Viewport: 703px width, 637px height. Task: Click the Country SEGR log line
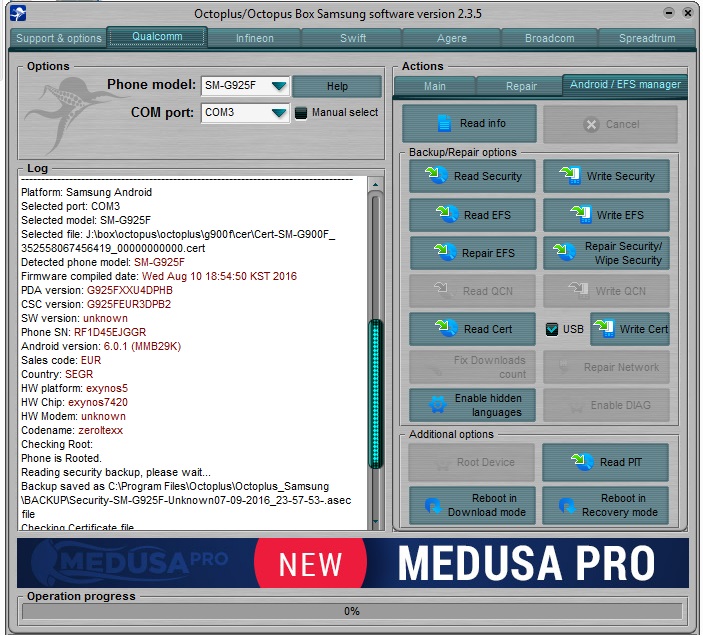pyautogui.click(x=57, y=374)
